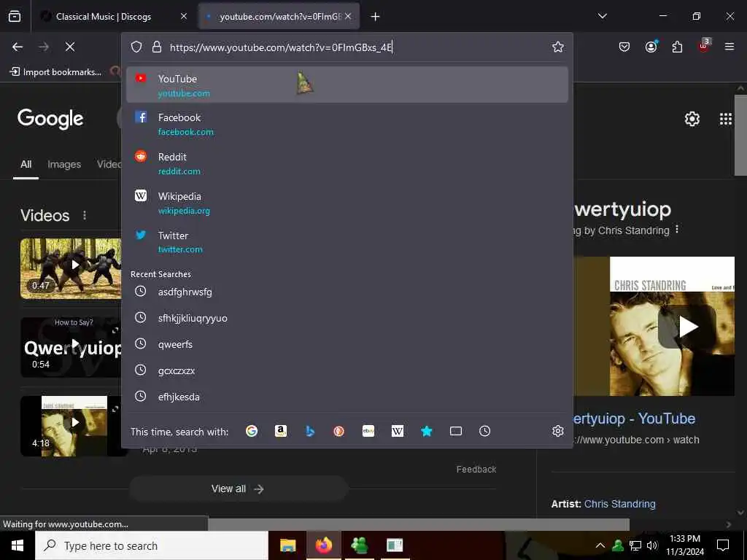Viewport: 747px width, 560px height.
Task: Open Windows Start menu
Action: pyautogui.click(x=18, y=545)
